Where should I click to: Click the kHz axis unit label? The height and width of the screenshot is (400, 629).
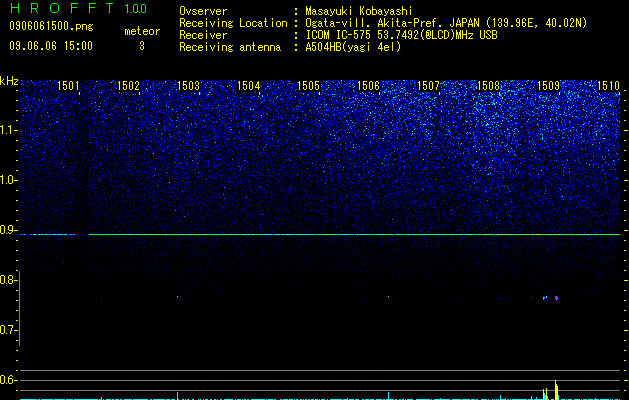coord(9,81)
